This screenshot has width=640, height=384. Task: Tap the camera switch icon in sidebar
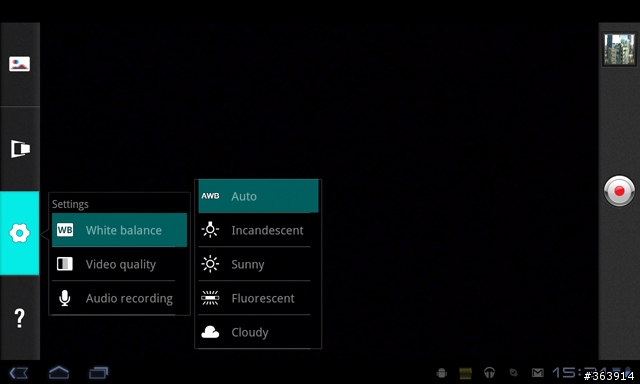click(x=20, y=149)
